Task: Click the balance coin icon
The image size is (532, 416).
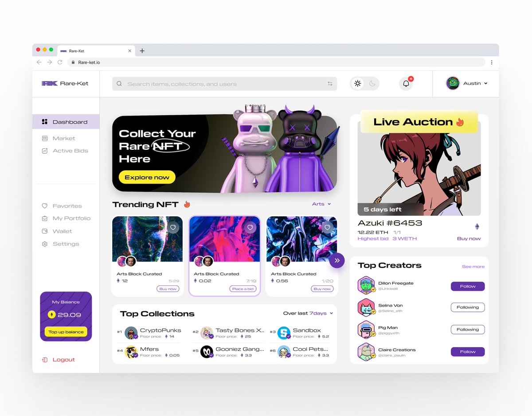Action: tap(52, 315)
